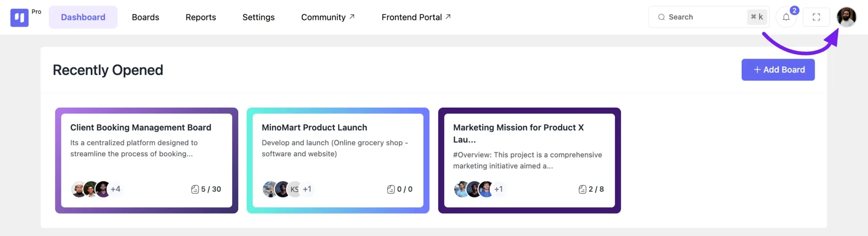Expand +1 members on MinoMart card

(307, 189)
